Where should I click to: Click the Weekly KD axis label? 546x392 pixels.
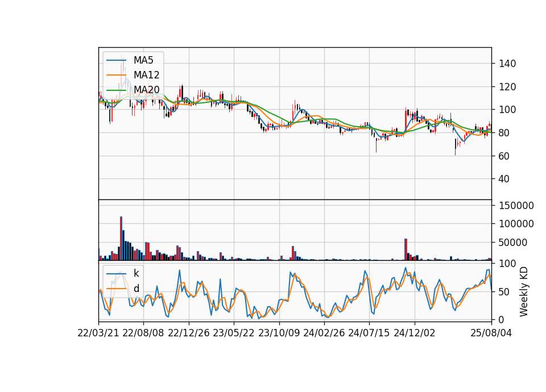pyautogui.click(x=524, y=291)
